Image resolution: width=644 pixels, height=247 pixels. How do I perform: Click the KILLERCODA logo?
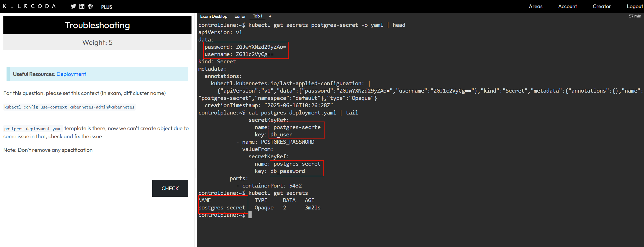[x=30, y=6]
